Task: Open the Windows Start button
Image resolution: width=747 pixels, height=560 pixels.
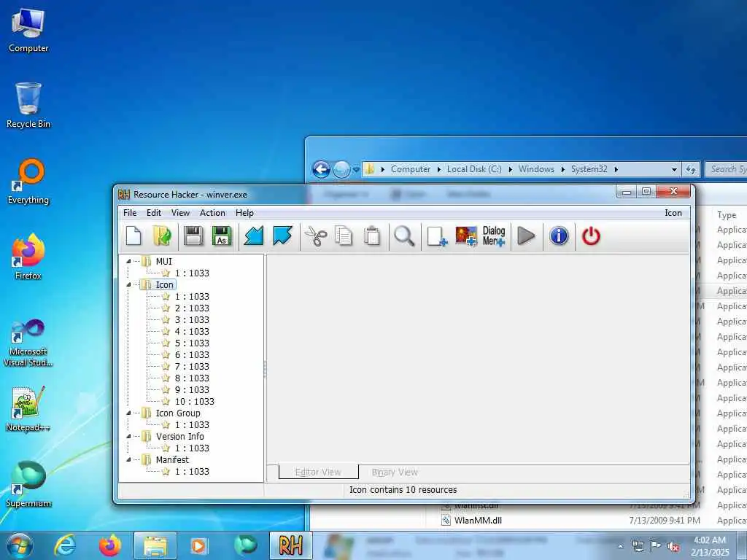Action: (19, 545)
